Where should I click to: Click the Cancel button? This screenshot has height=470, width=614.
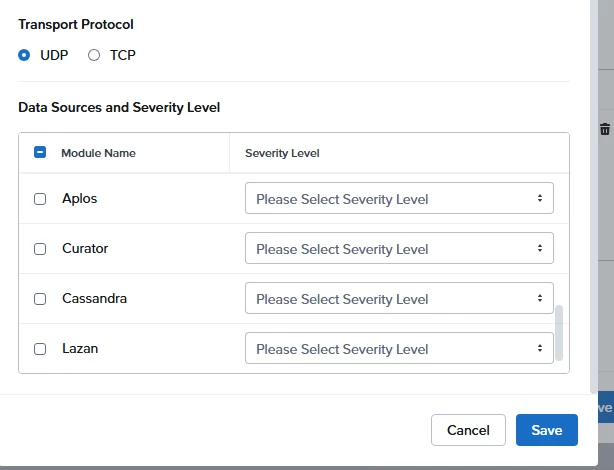(468, 430)
